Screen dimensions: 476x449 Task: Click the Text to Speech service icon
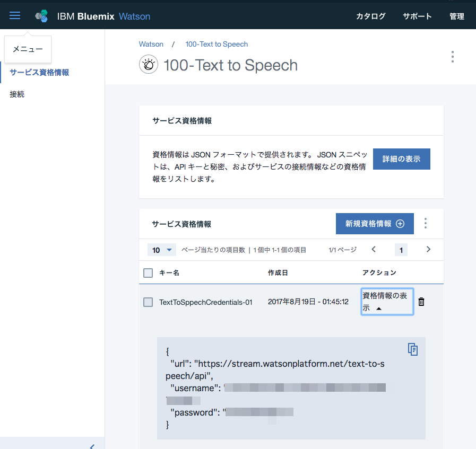click(x=149, y=64)
